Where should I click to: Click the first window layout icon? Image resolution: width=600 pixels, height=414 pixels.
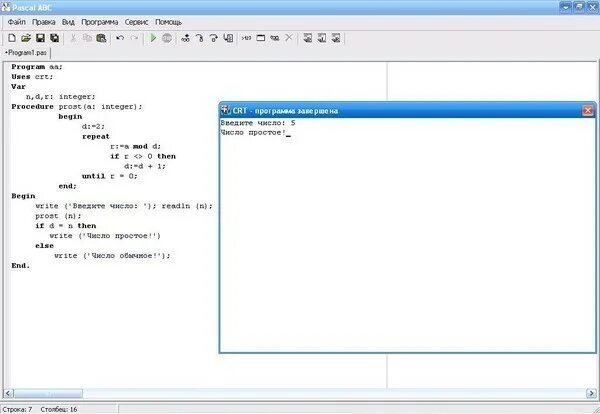(x=308, y=38)
